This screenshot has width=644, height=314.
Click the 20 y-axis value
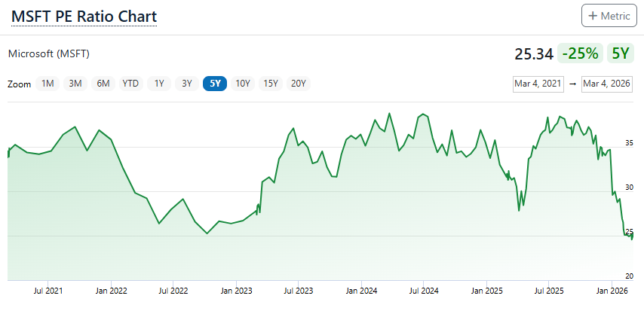(x=629, y=276)
